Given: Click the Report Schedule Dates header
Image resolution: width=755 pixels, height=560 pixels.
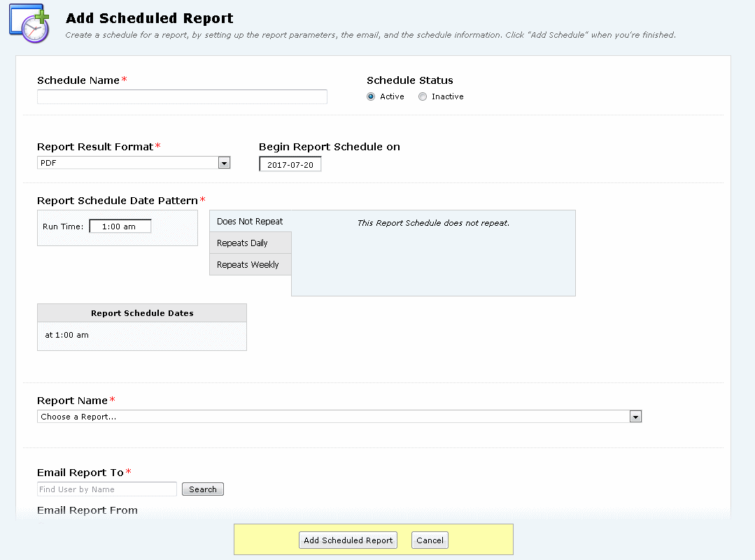Looking at the screenshot, I should (142, 313).
